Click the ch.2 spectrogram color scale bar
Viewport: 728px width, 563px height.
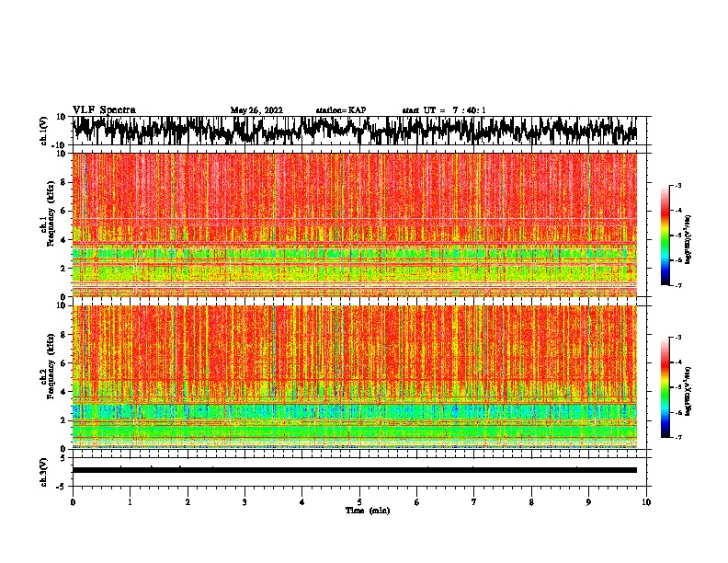pyautogui.click(x=665, y=387)
